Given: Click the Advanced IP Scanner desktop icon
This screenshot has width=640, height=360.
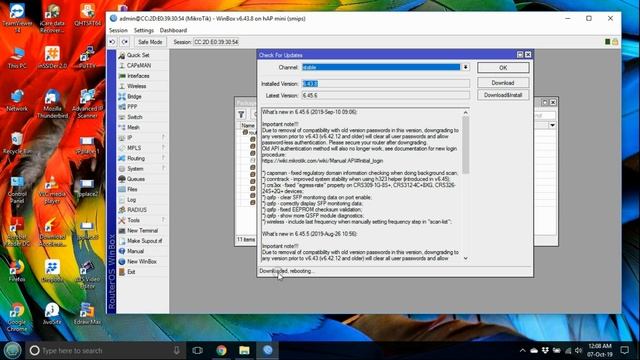Looking at the screenshot, I should (x=87, y=104).
